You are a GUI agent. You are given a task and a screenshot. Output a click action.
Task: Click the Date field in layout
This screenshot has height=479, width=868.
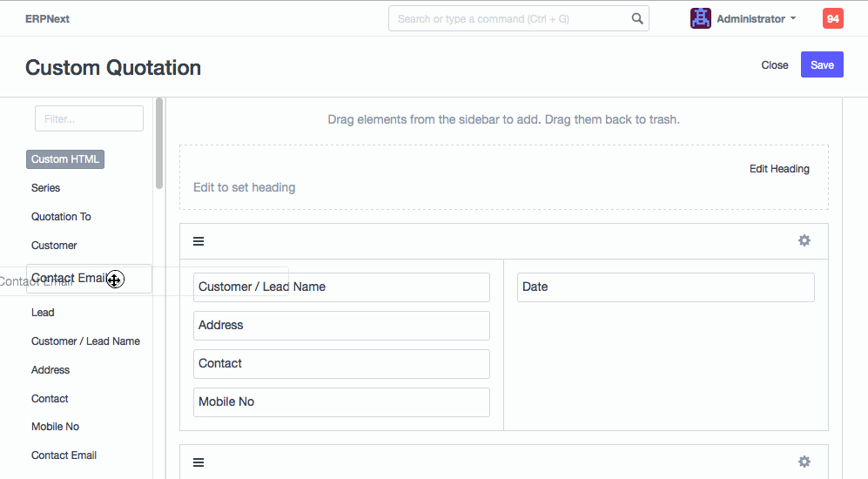pos(665,287)
